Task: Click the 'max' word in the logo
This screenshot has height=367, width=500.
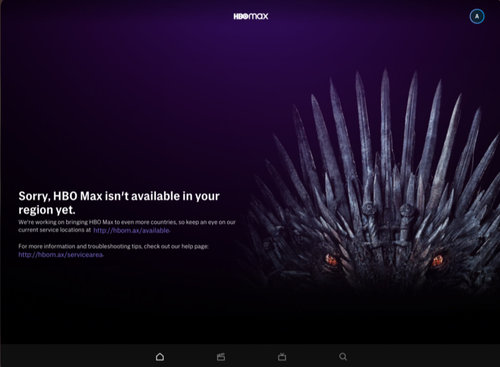Action: coord(259,16)
